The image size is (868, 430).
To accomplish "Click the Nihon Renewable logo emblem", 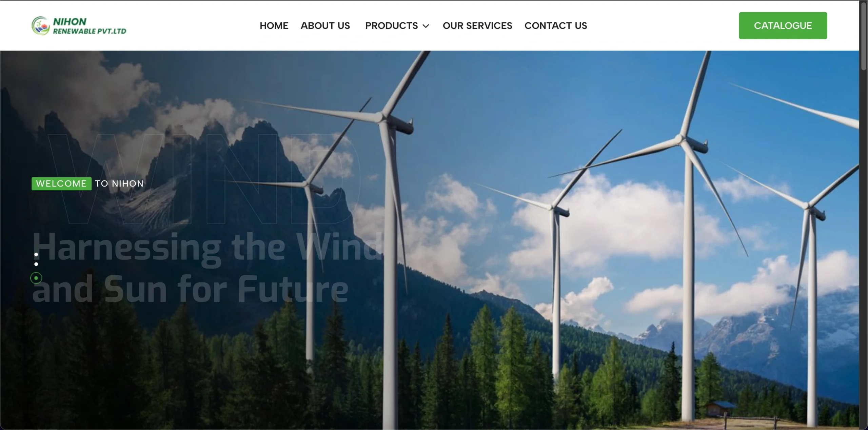I will tap(41, 26).
